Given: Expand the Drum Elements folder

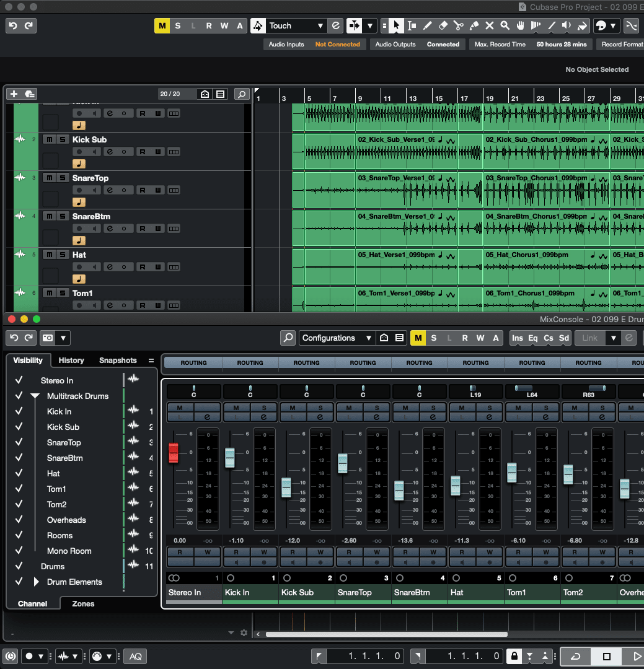Looking at the screenshot, I should coord(36,582).
